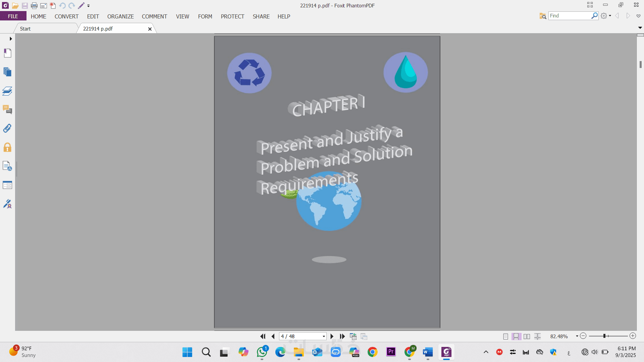Enable single page view mode
The height and width of the screenshot is (362, 644).
click(505, 336)
